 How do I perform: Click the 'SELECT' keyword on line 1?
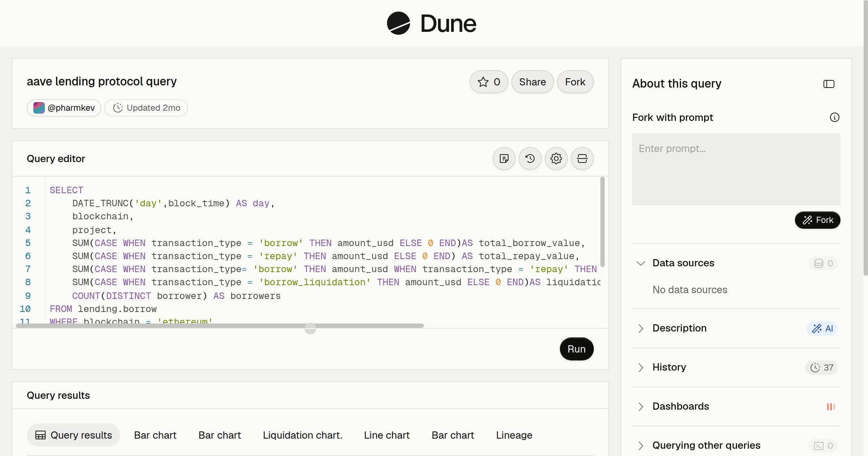(67, 190)
